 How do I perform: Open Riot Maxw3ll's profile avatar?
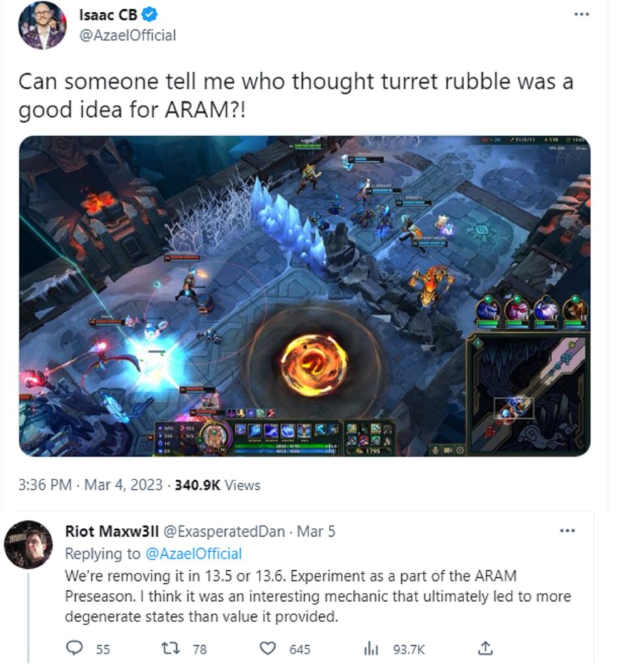click(28, 545)
